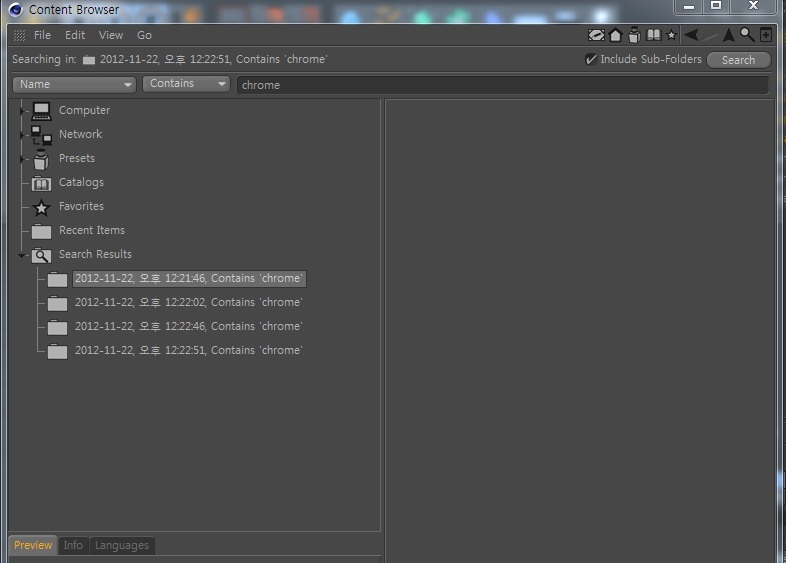The height and width of the screenshot is (563, 786).
Task: Go back with left arrow icon
Action: pyautogui.click(x=691, y=35)
